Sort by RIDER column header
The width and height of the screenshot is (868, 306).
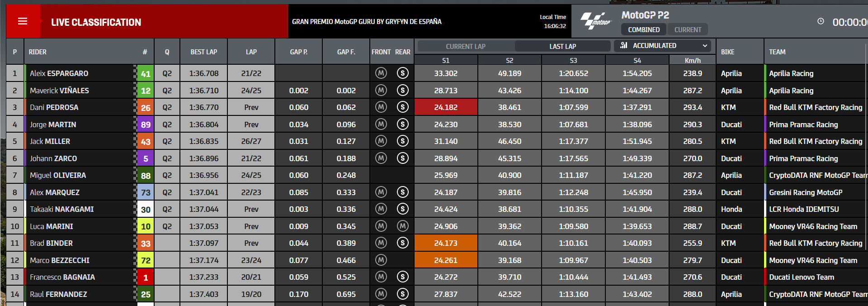click(x=38, y=52)
